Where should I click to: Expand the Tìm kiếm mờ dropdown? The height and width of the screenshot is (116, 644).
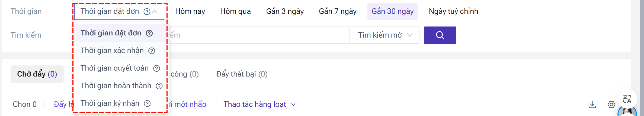384,35
